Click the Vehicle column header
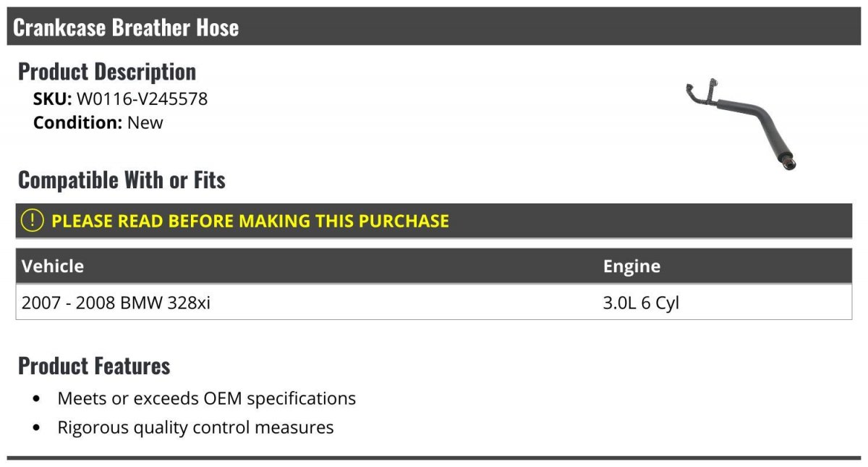Image resolution: width=868 pixels, height=467 pixels. click(53, 266)
